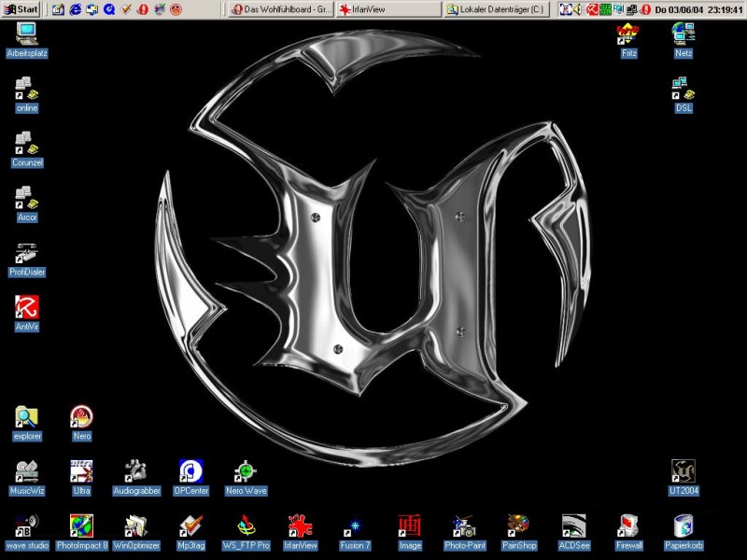747x560 pixels.
Task: Open the DSL connection shortcut
Action: [x=684, y=89]
